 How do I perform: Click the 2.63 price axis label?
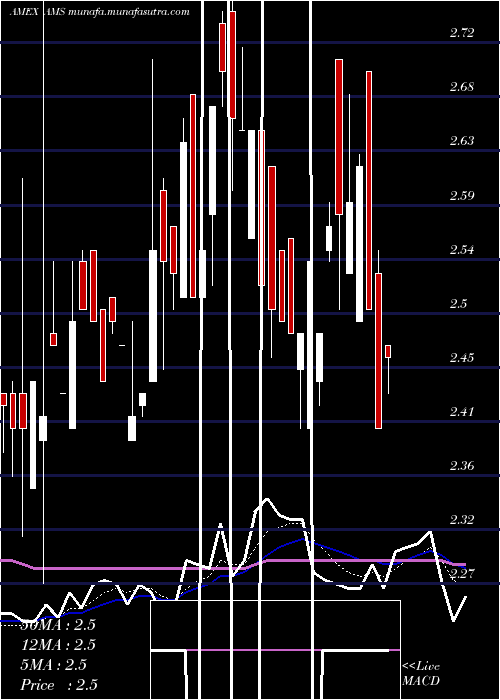coord(462,141)
